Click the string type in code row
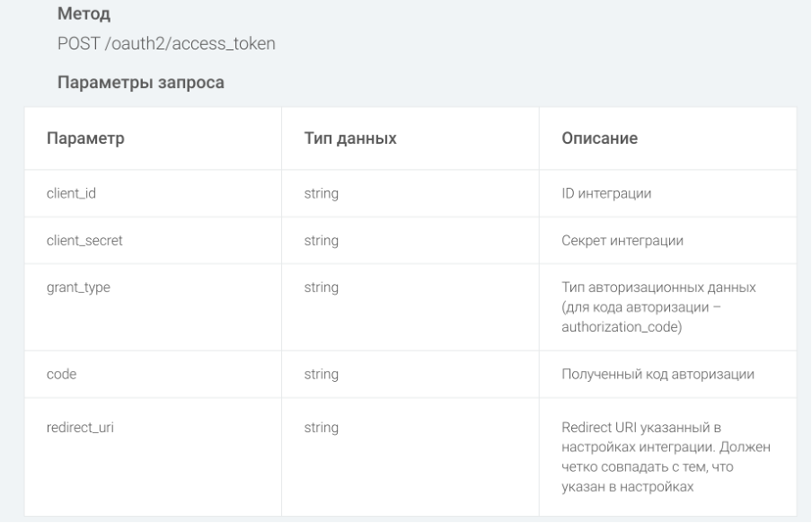The width and height of the screenshot is (812, 523). coord(321,375)
